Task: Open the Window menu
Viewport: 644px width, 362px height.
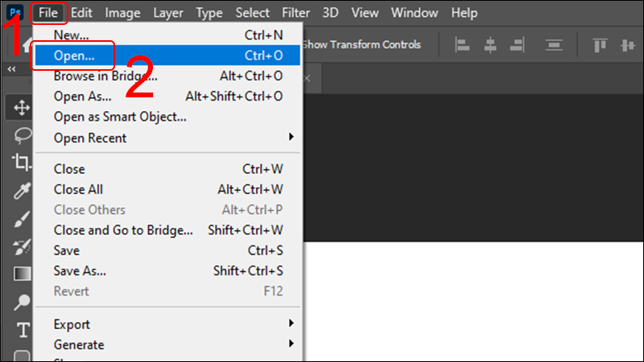Action: (415, 13)
